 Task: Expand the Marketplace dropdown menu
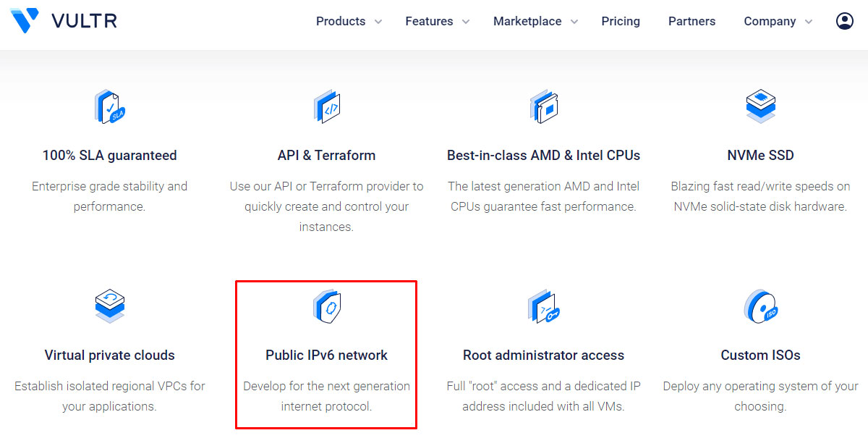tap(536, 22)
